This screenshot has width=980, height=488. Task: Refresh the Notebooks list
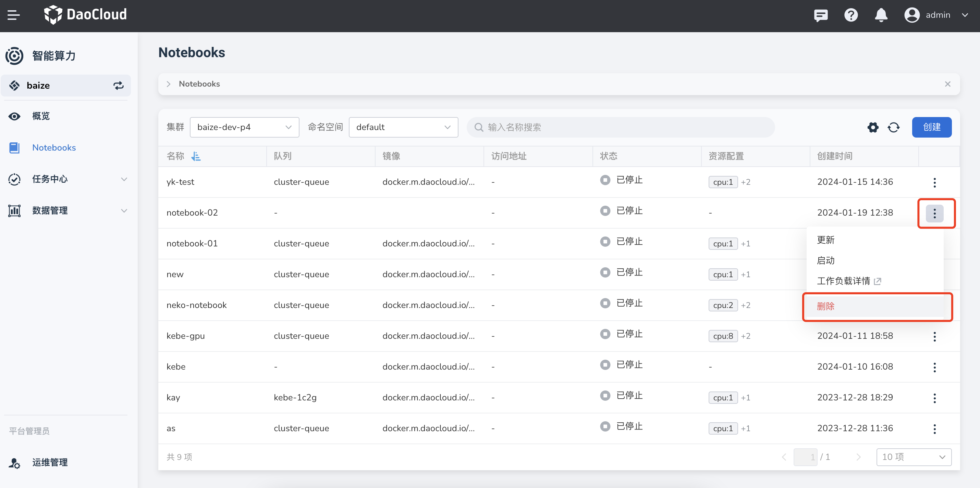coord(893,127)
